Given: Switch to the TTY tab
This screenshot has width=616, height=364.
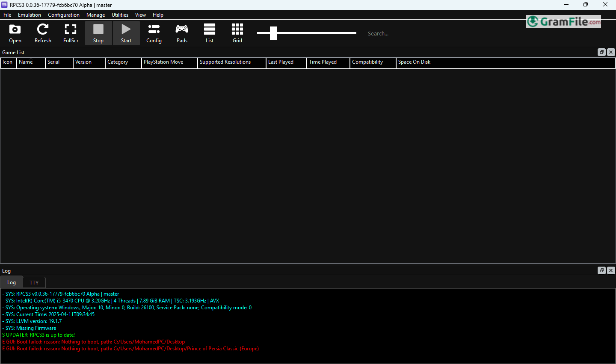Looking at the screenshot, I should (x=34, y=283).
